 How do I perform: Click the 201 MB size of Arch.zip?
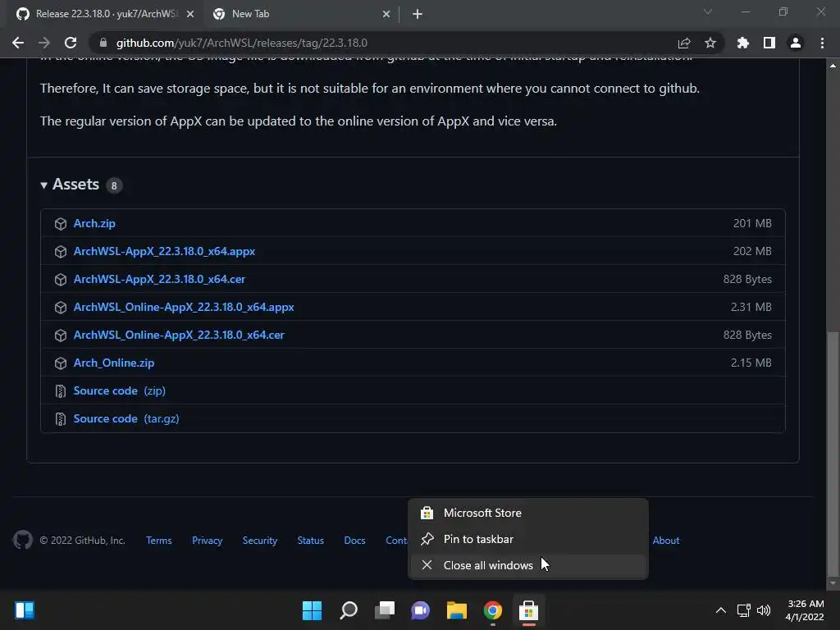[x=752, y=223]
